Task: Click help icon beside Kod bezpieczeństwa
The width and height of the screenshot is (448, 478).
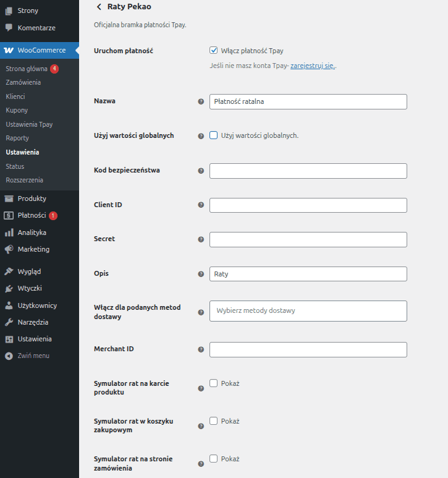Action: (201, 171)
